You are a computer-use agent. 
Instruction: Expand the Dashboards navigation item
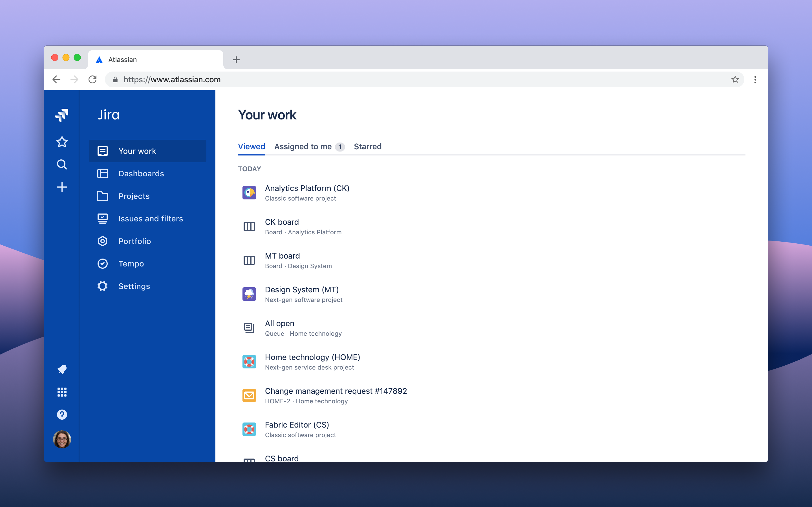(x=140, y=173)
